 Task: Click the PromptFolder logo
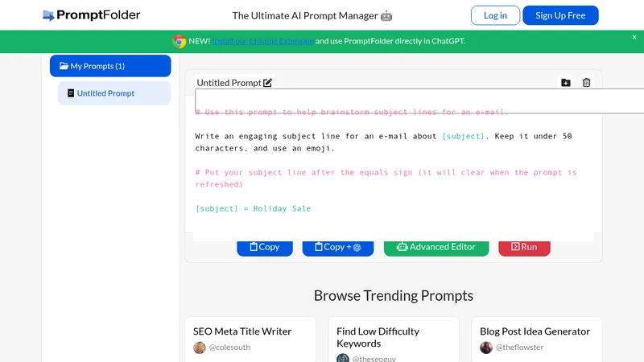coord(91,15)
